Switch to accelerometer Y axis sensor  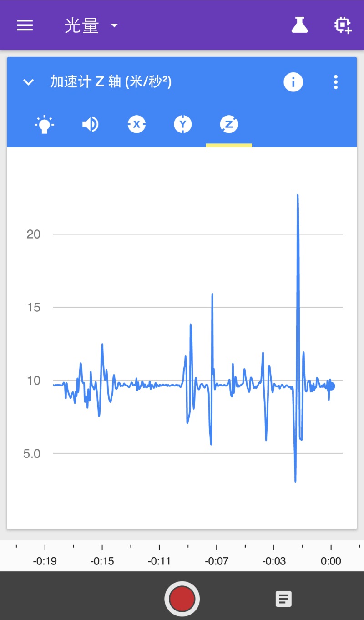(x=183, y=124)
